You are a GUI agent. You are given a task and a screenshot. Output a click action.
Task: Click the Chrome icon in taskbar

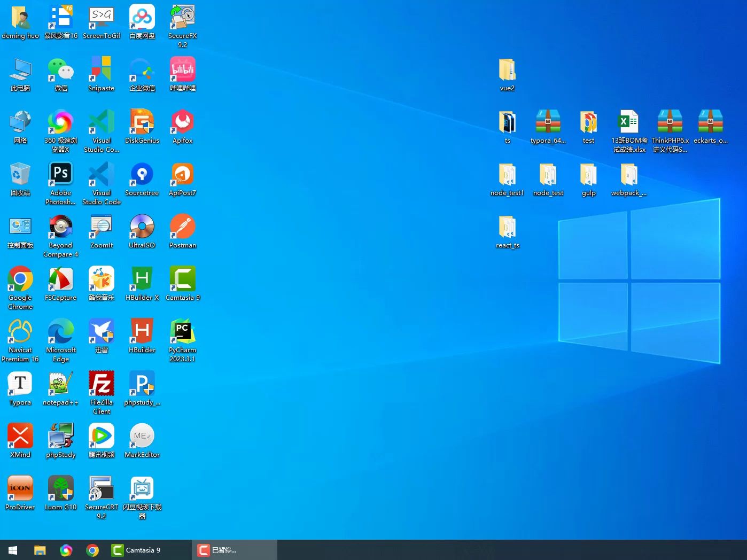point(92,550)
